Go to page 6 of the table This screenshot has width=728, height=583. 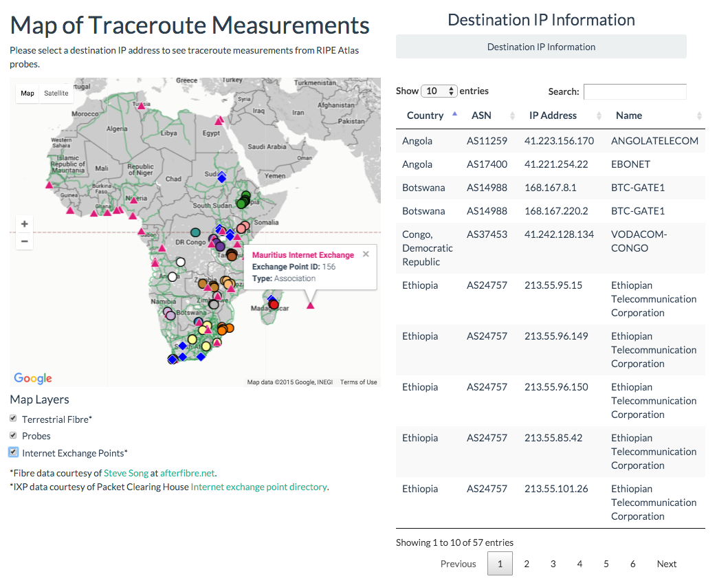coord(632,564)
